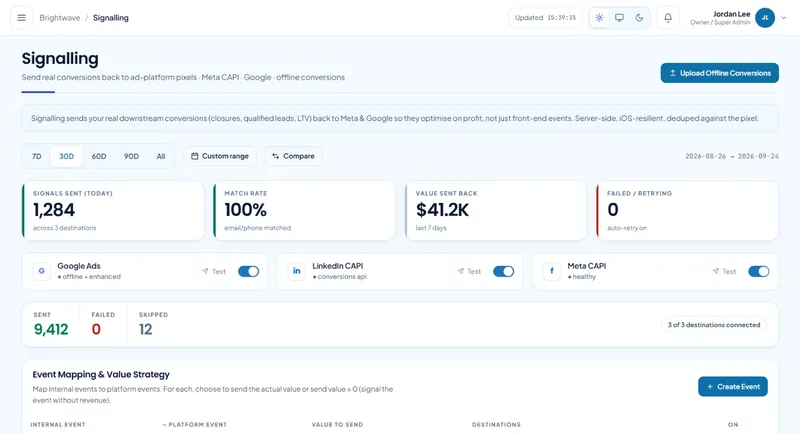Select the 60D range tab
Screen dimensions: 800x434
pyautogui.click(x=99, y=156)
